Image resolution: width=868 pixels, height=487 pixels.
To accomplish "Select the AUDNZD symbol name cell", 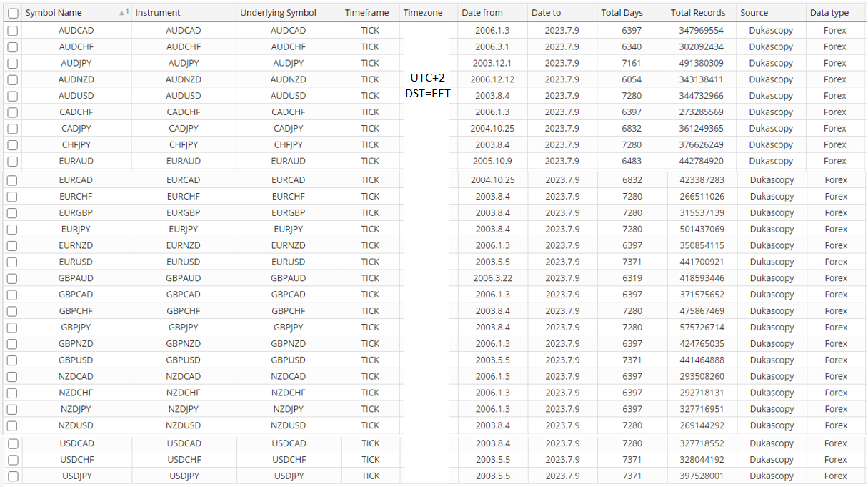I will [x=76, y=80].
